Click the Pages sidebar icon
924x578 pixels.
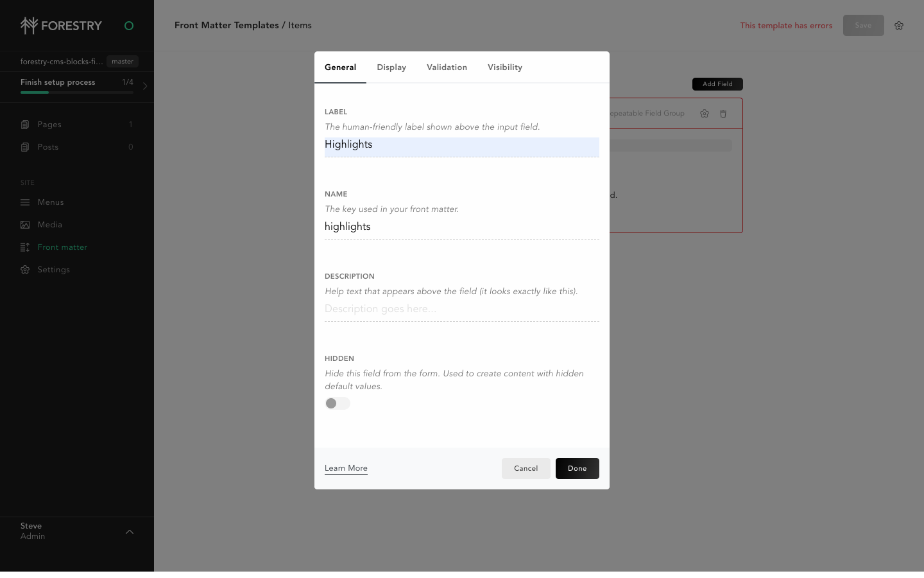click(25, 125)
